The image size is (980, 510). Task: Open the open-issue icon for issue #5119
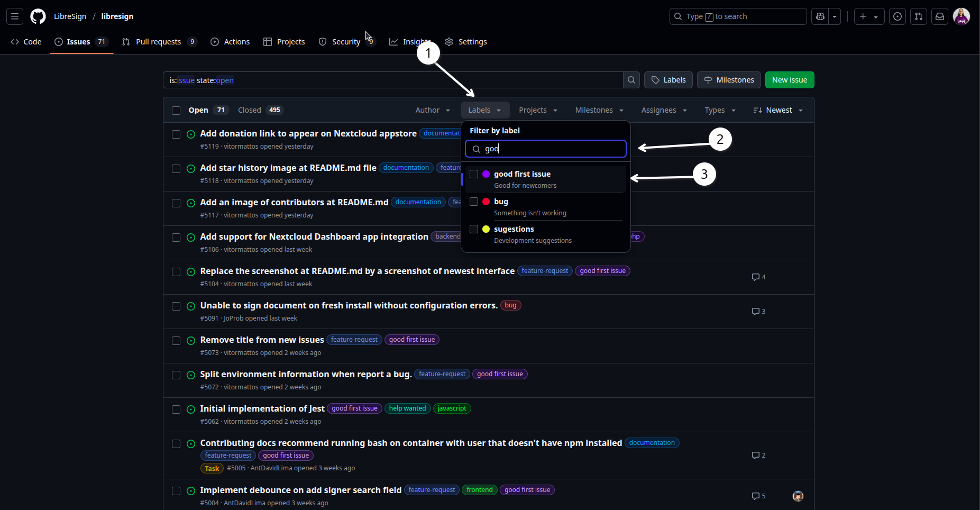click(x=191, y=134)
